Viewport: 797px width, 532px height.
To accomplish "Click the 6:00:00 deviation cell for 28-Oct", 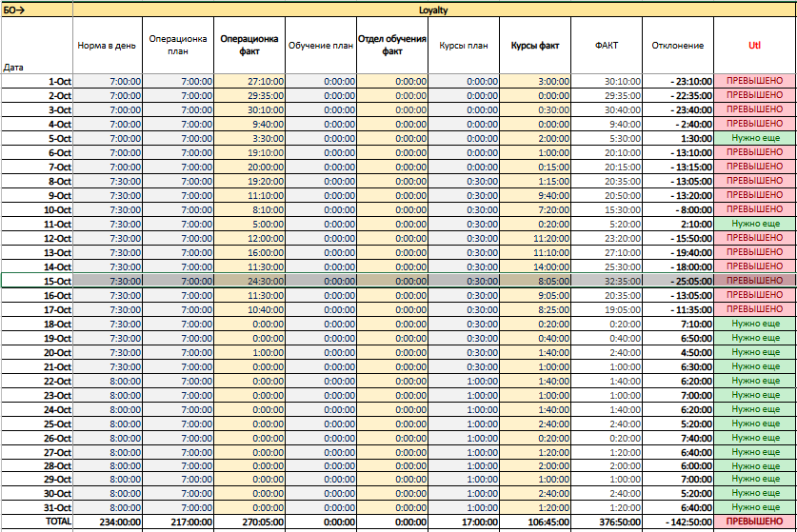I will [678, 465].
